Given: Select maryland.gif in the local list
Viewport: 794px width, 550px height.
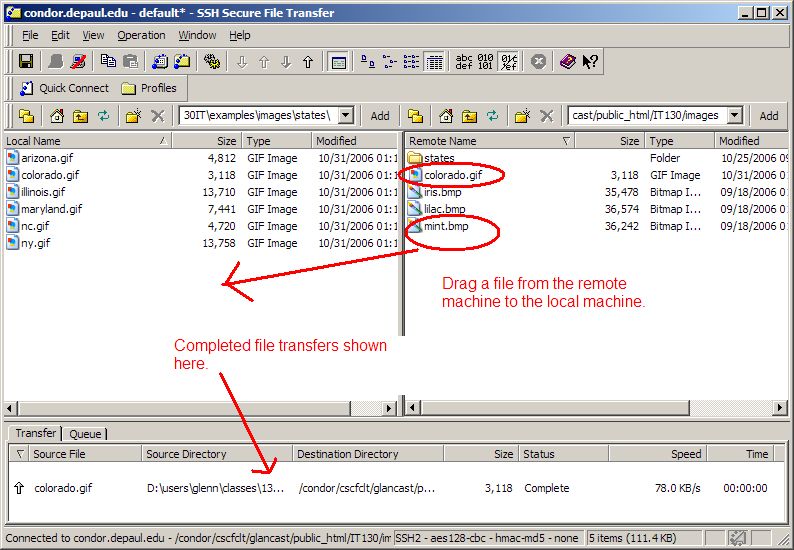Looking at the screenshot, I should 51,209.
